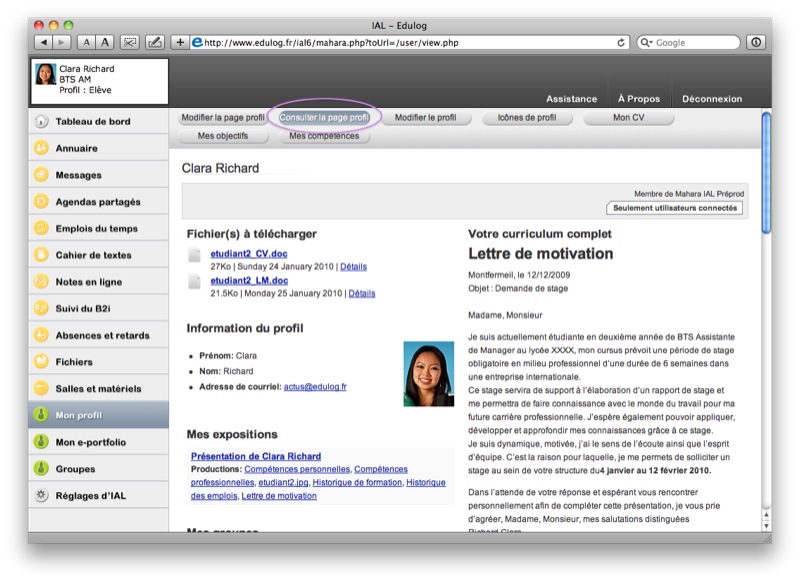This screenshot has height=582, width=800.
Task: Open Tableau de bord sidebar icon
Action: pos(41,122)
